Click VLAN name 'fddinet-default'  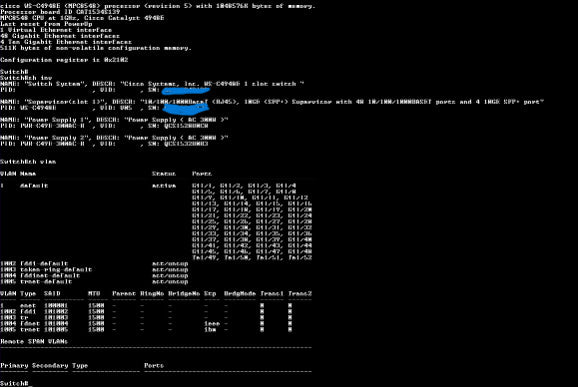(x=50, y=276)
